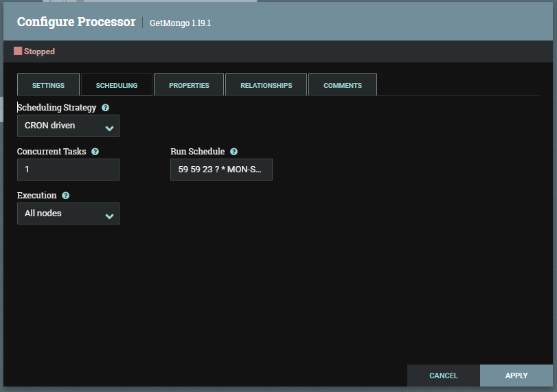Viewport: 557px width, 392px height.
Task: Switch to the Settings tab
Action: point(48,85)
